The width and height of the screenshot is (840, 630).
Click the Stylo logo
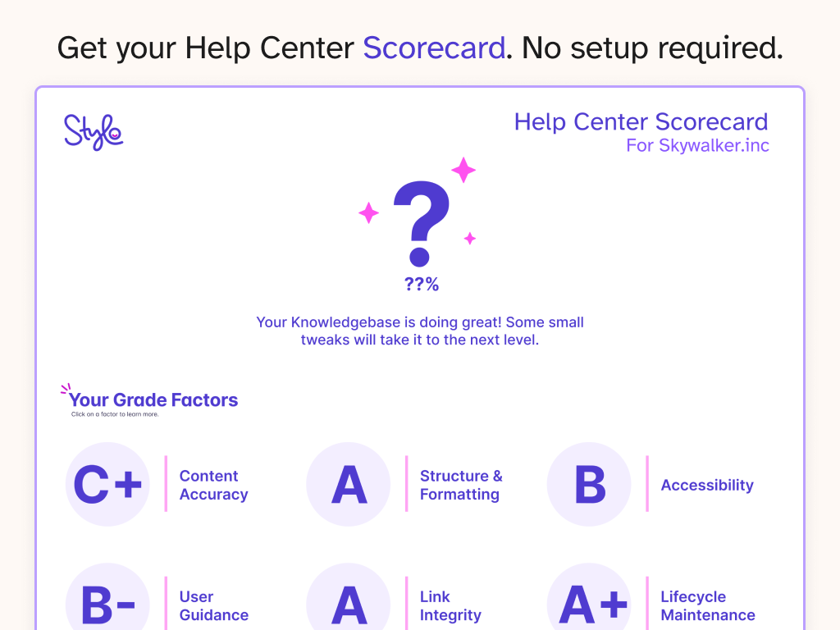point(94,131)
